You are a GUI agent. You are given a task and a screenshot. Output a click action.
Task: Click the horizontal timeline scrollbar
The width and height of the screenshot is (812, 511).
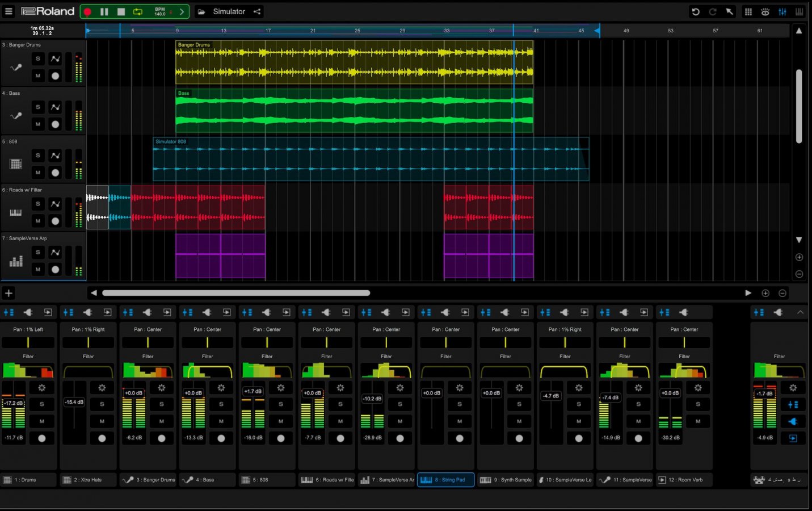coord(236,293)
